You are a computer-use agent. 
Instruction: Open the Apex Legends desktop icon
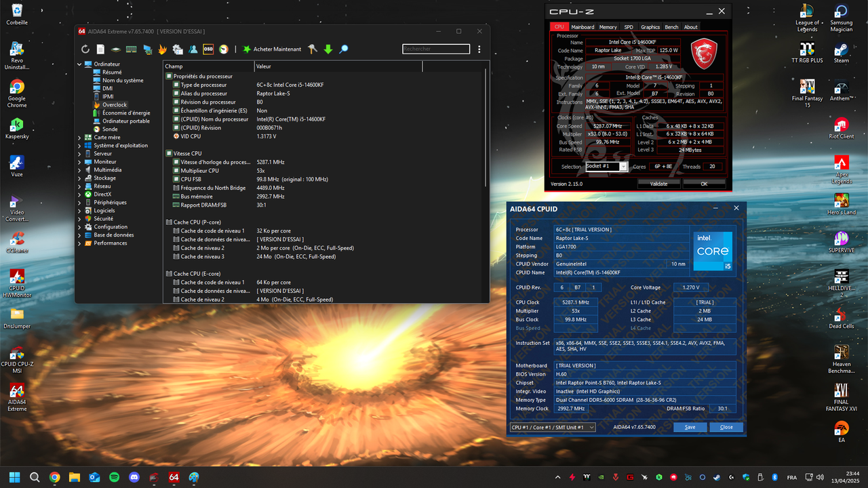(x=842, y=169)
